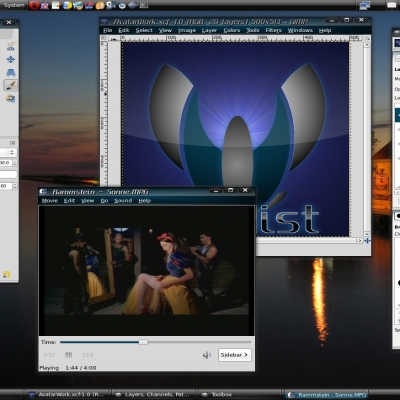
Task: Click scroll-down arrow on GIMP vertical scrollbar
Action: [x=367, y=234]
